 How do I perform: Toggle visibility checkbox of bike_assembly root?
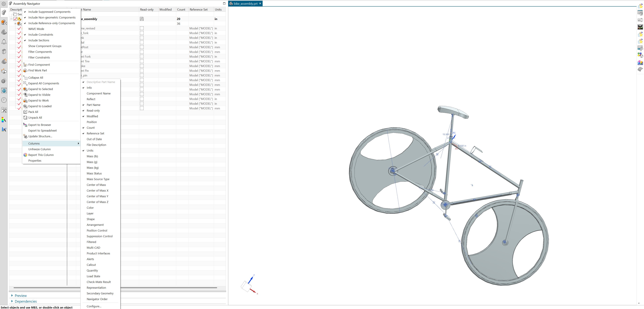[15, 19]
